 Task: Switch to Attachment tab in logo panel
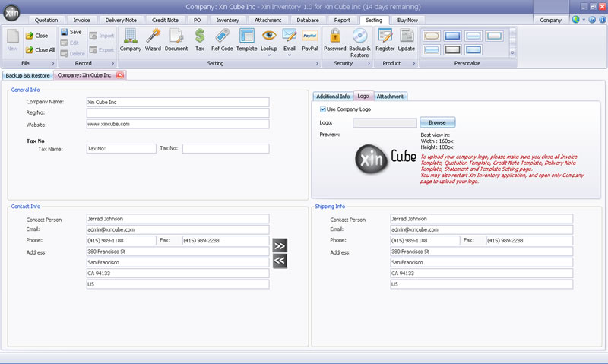[390, 97]
